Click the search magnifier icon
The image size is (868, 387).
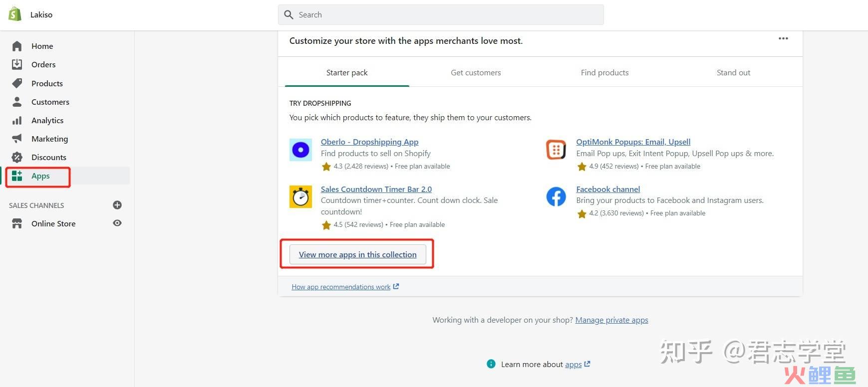pyautogui.click(x=289, y=15)
